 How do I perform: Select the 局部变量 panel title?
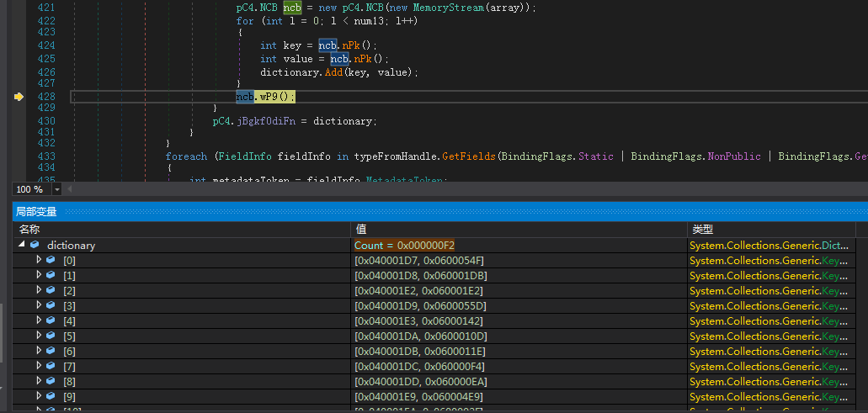[x=36, y=212]
